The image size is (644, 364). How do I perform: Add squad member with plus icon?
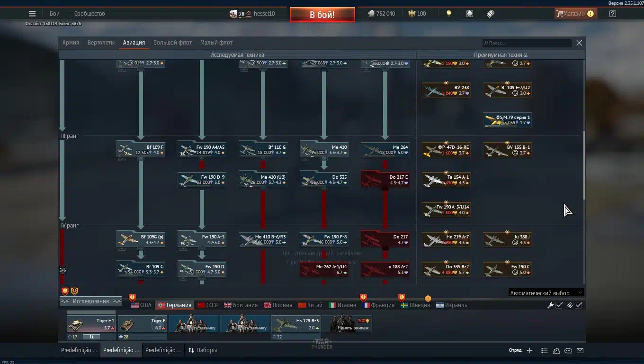pos(529,351)
